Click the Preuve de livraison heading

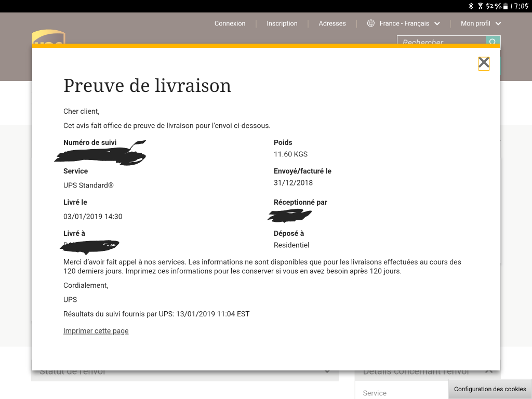[x=147, y=86]
